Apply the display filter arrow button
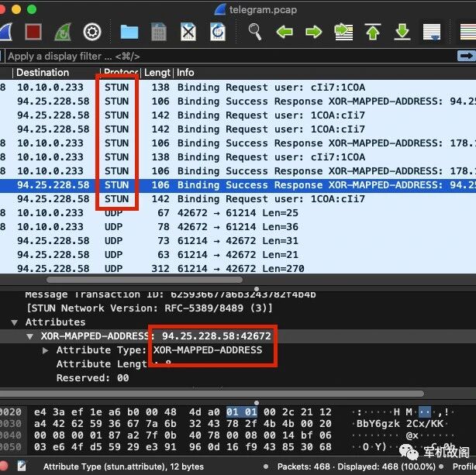The height and width of the screenshot is (475, 476). 467,56
